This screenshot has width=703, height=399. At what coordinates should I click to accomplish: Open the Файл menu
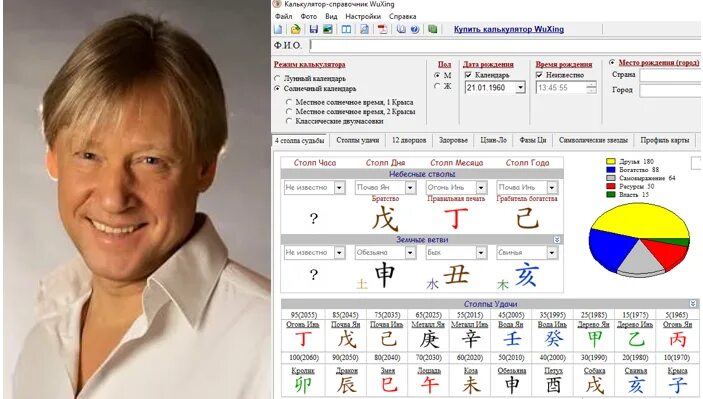(x=283, y=16)
